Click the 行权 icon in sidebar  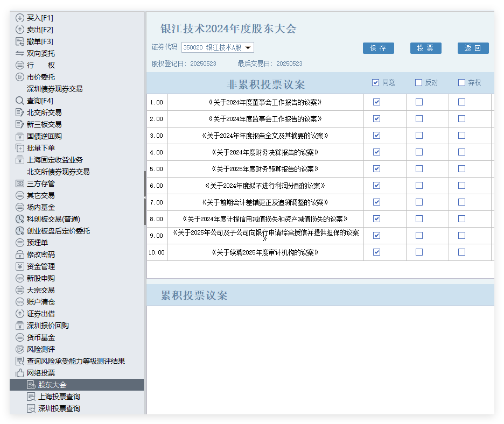20,65
